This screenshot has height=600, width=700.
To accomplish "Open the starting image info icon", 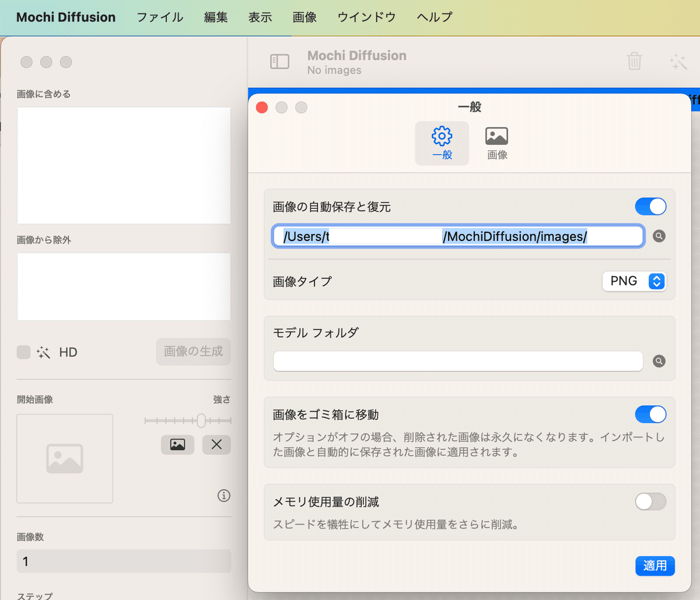I will coord(224,496).
